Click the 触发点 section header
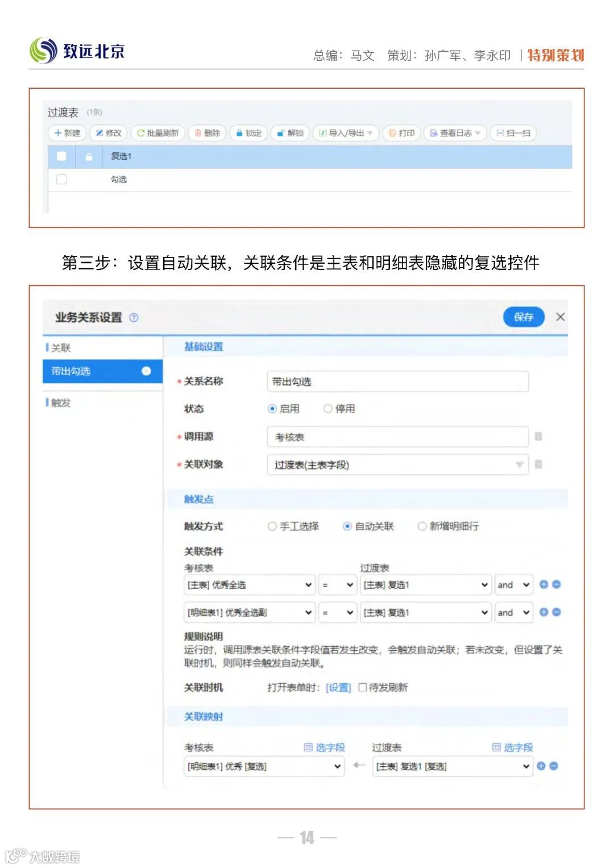The width and height of the screenshot is (614, 868). coord(198,499)
